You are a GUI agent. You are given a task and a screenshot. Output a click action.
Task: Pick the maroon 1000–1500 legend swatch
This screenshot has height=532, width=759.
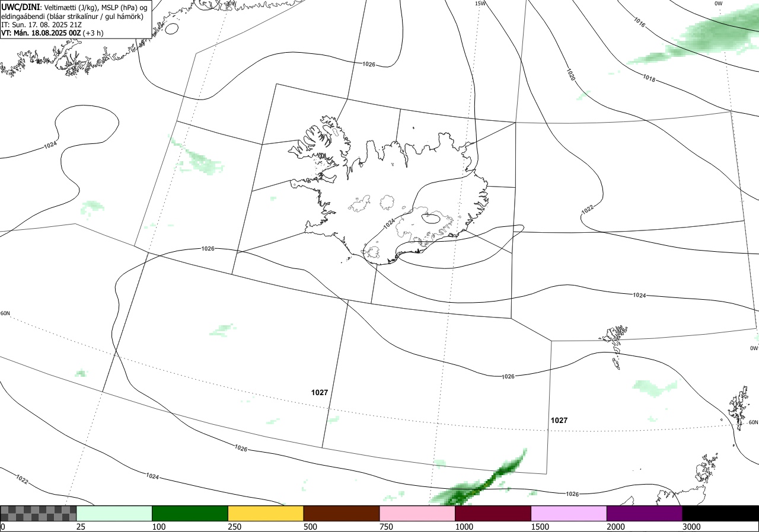click(493, 513)
